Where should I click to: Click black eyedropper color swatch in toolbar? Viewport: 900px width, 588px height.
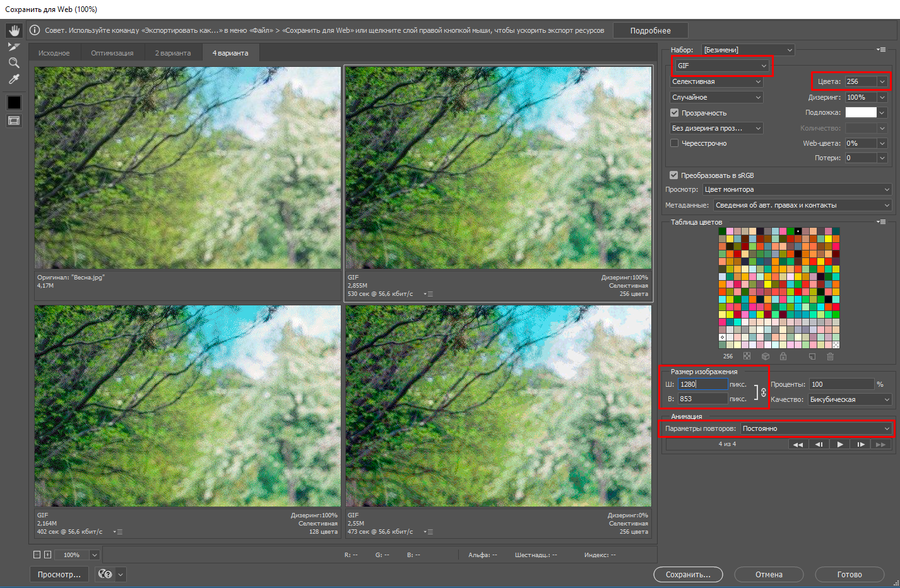point(14,102)
